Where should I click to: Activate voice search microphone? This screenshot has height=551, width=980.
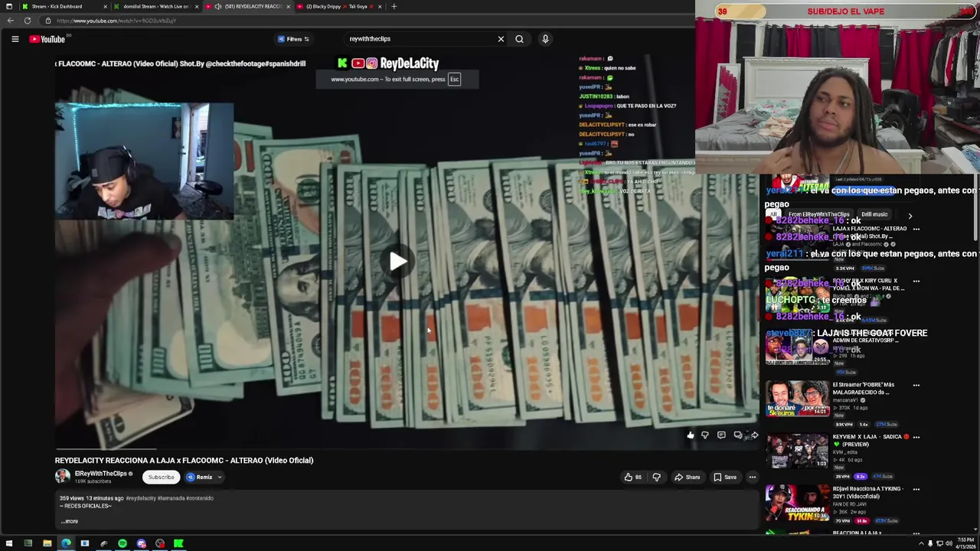pyautogui.click(x=545, y=39)
